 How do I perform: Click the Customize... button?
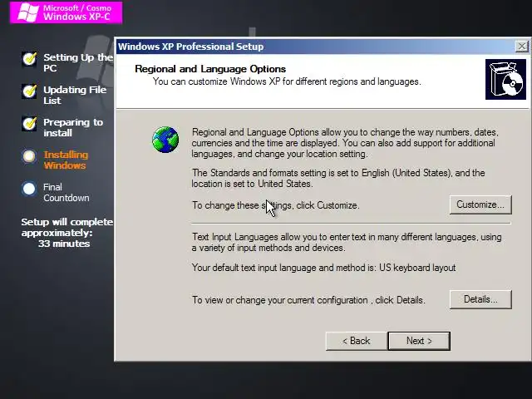pyautogui.click(x=480, y=204)
